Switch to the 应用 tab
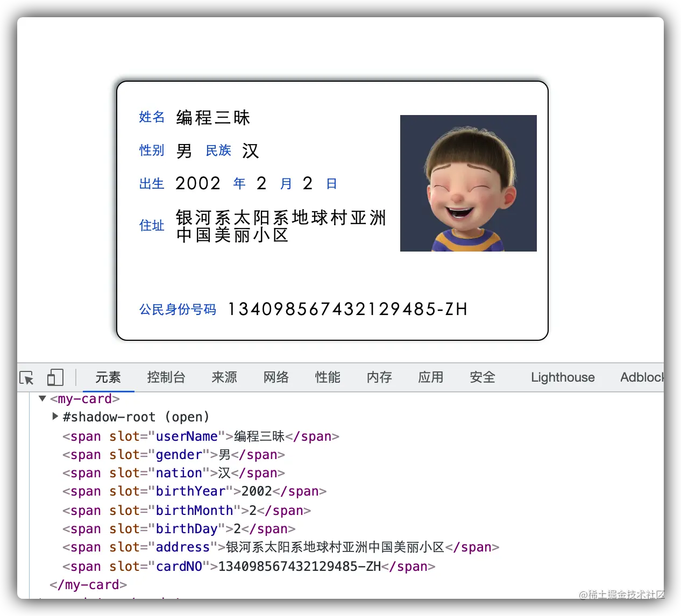The width and height of the screenshot is (681, 616). coord(431,377)
